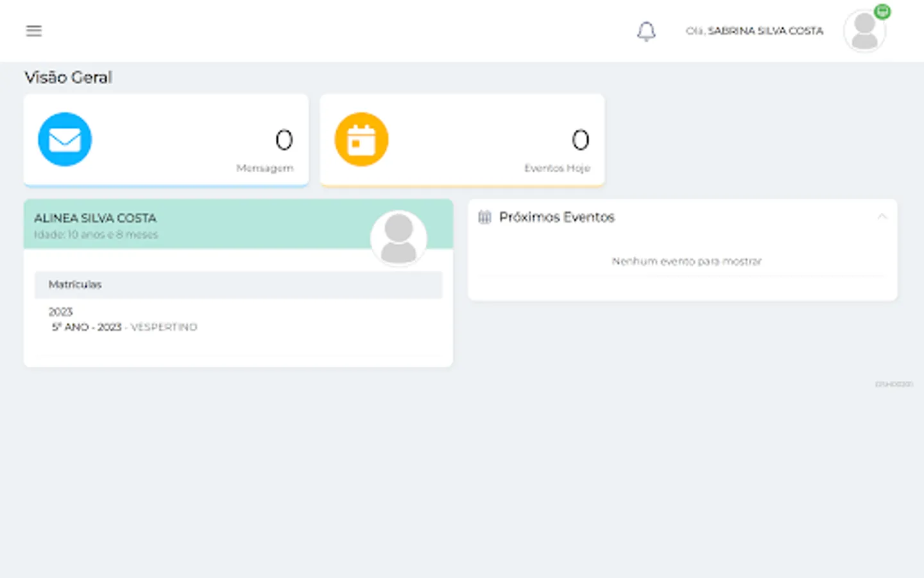
Task: Click ALINEA SILVA COSTA's student photo placeholder
Action: pyautogui.click(x=398, y=238)
